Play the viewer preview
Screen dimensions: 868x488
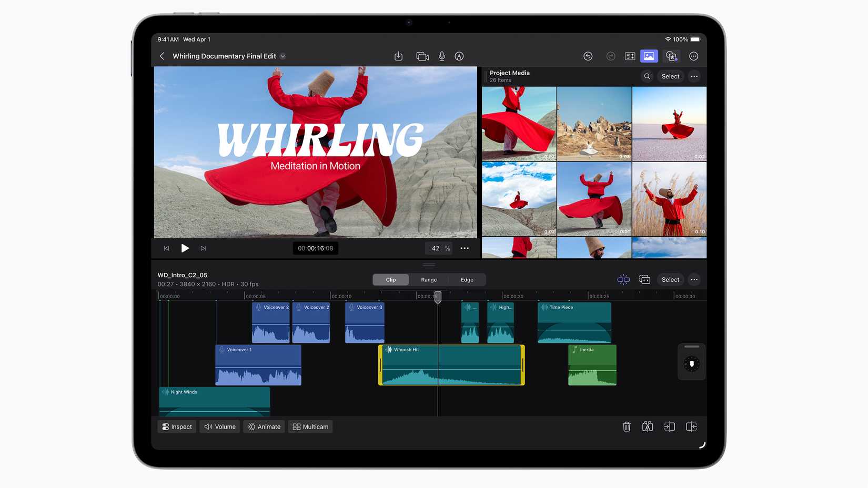185,248
